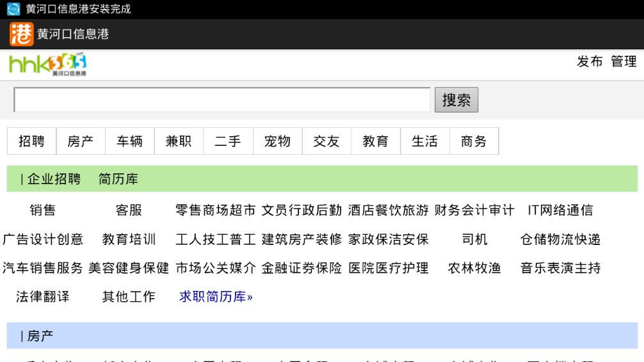Tap the notification icon in status bar

[x=9, y=9]
